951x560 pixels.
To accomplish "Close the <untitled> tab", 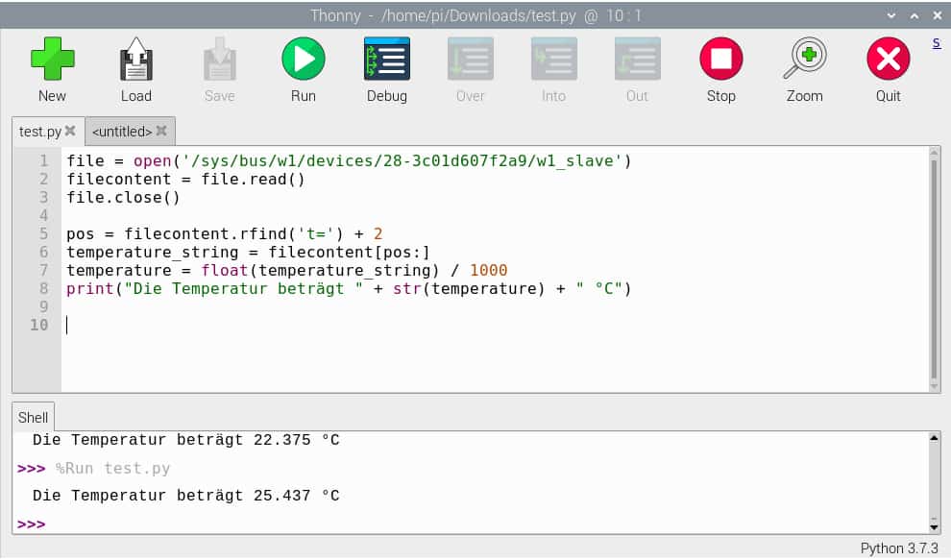I will [161, 131].
